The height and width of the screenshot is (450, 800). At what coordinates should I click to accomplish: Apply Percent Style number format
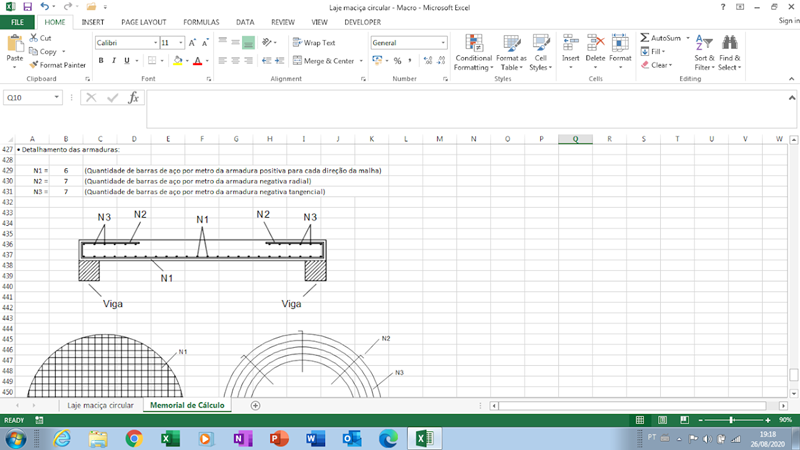point(397,61)
